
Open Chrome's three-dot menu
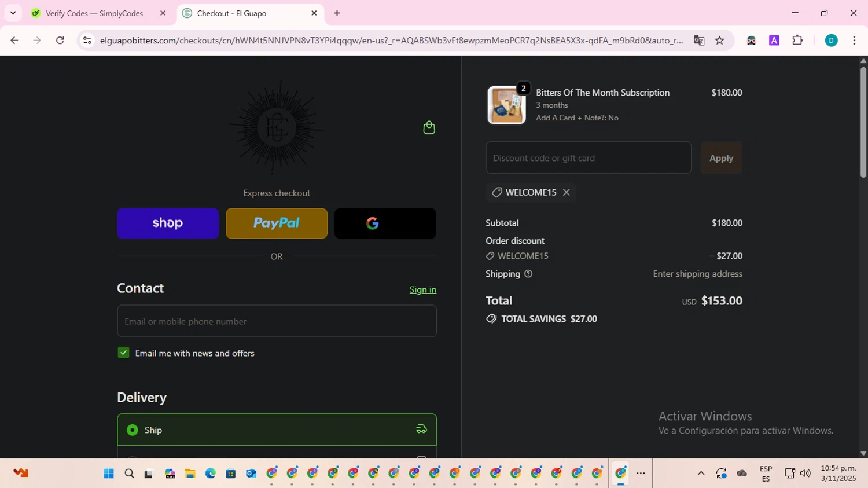point(854,40)
